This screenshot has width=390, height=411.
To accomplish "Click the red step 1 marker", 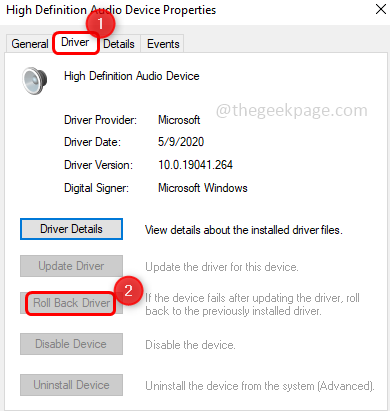I will coord(100,24).
